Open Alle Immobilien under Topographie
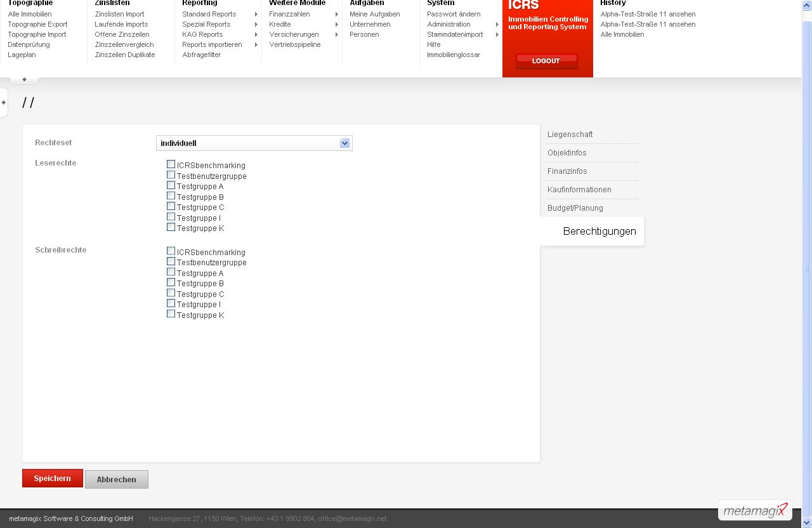This screenshot has height=528, width=812. tap(30, 14)
